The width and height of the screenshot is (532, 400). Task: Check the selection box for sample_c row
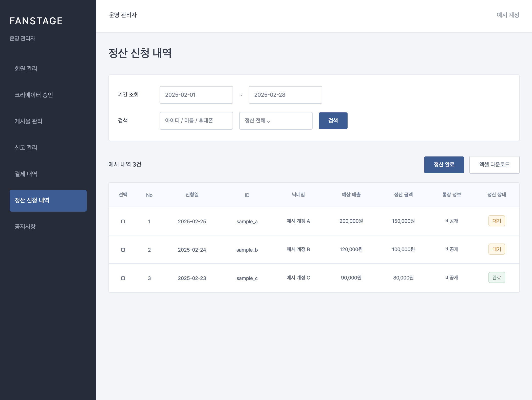tap(123, 278)
